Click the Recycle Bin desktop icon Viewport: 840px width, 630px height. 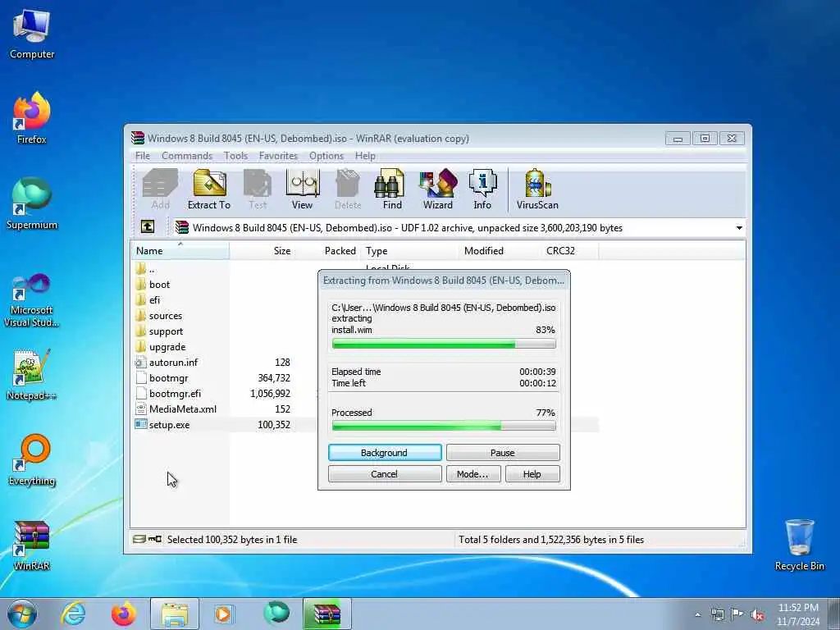[x=799, y=545]
